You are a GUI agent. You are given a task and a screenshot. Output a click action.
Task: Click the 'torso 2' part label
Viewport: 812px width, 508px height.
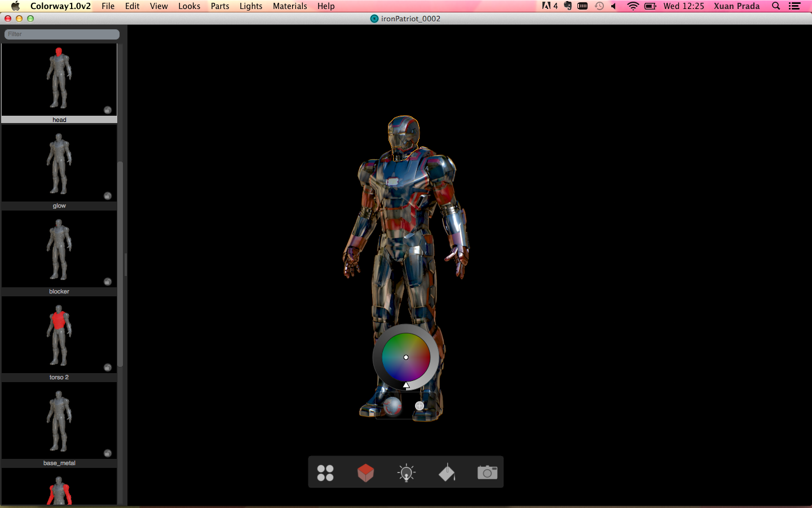(x=59, y=377)
